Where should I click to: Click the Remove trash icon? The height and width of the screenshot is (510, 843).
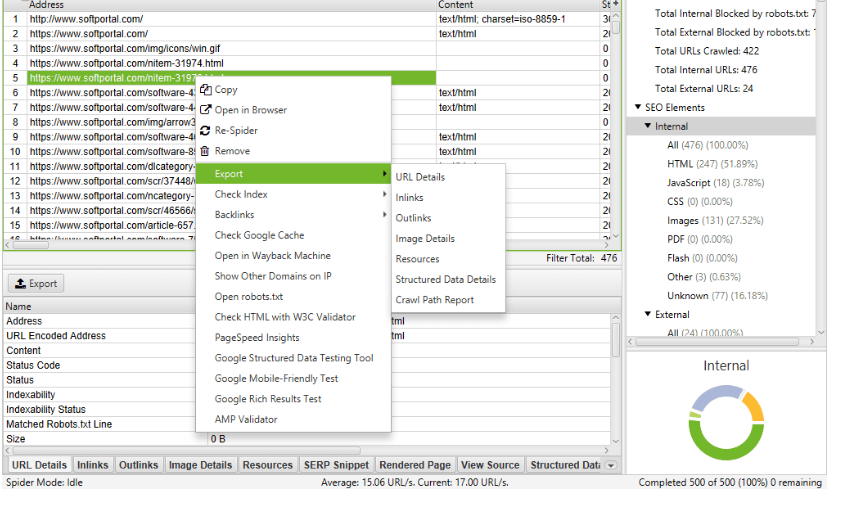point(205,151)
